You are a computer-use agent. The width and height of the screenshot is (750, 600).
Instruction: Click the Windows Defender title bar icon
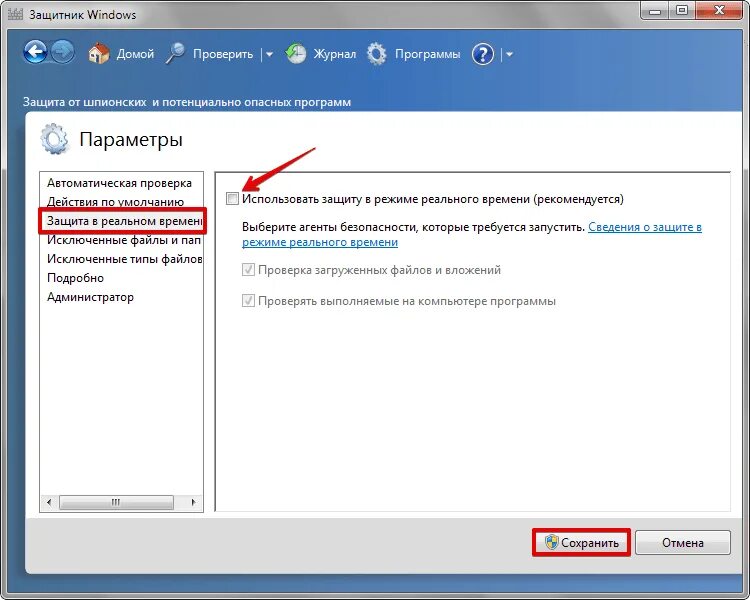tap(15, 14)
